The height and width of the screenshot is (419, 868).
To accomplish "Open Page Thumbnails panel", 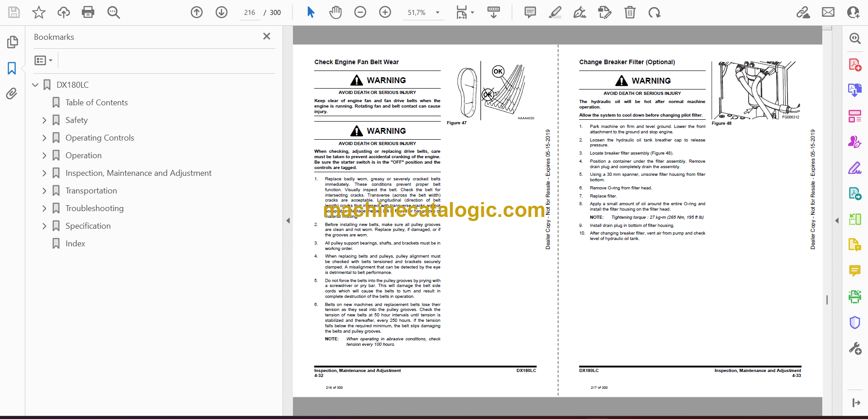I will click(12, 42).
